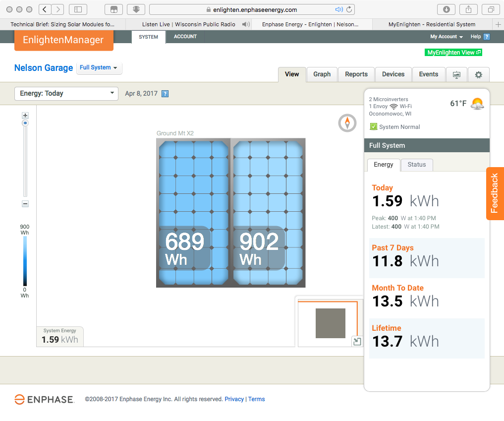Screen dimensions: 504x421
Task: Switch to the Status tab
Action: [416, 165]
